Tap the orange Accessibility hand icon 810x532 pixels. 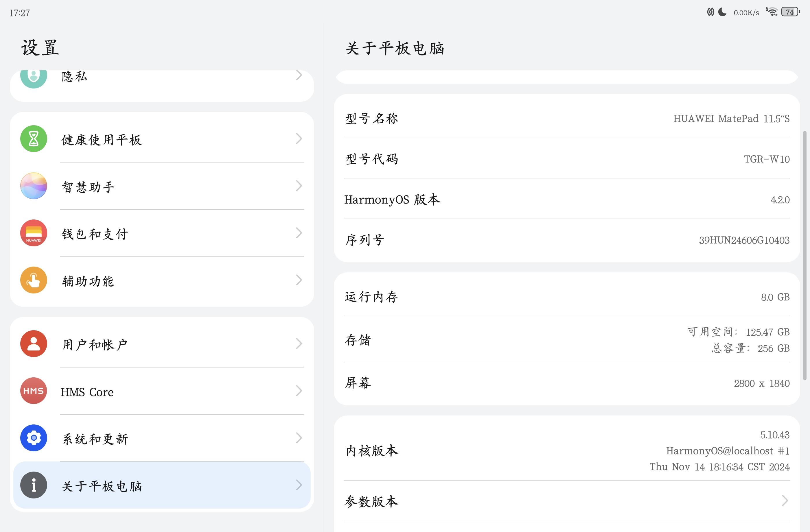[33, 280]
